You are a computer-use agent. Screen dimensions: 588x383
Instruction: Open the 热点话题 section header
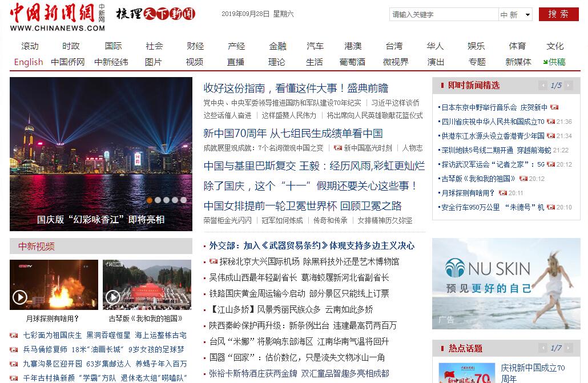pyautogui.click(x=465, y=348)
